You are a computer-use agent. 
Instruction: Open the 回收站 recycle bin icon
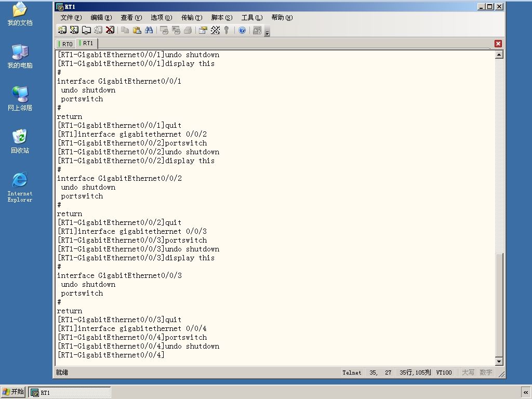coord(20,141)
